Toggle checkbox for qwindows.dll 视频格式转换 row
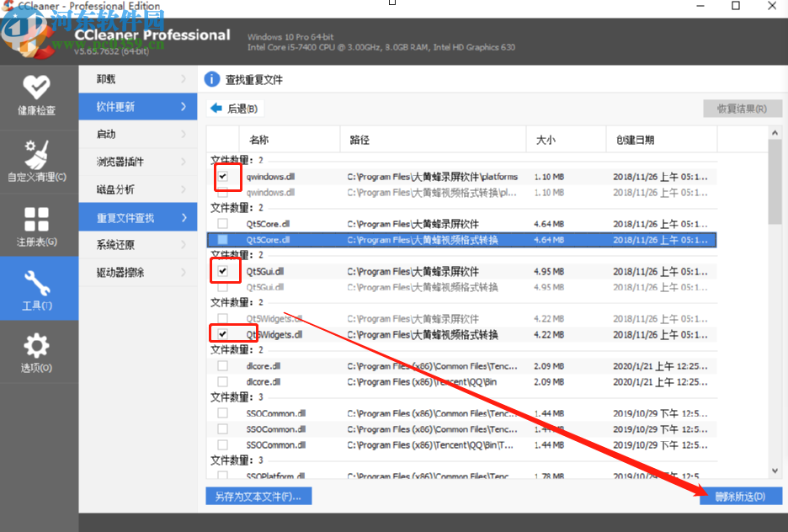The height and width of the screenshot is (532, 788). 222,193
